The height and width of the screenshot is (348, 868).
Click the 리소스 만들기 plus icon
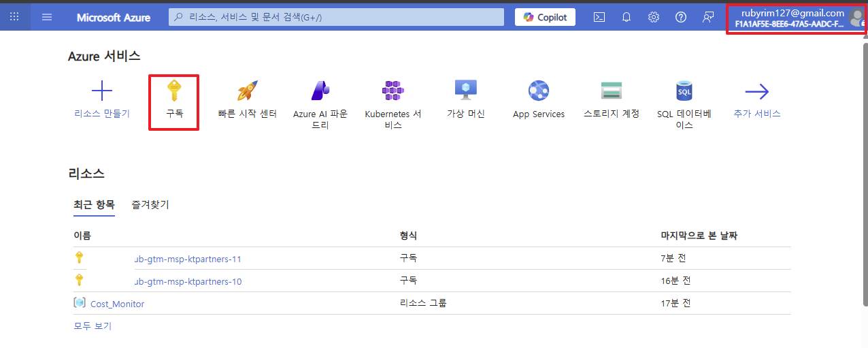tap(102, 91)
